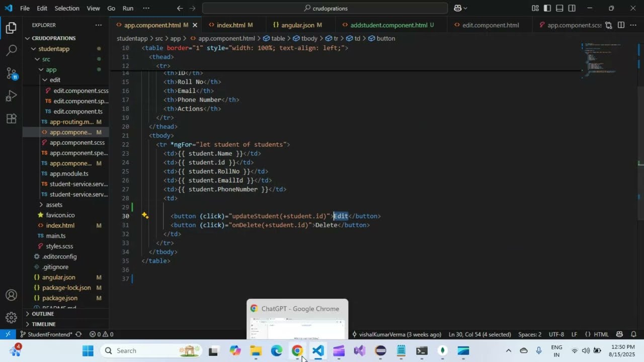644x362 pixels.
Task: Open package.json in the explorer
Action: [x=60, y=298]
